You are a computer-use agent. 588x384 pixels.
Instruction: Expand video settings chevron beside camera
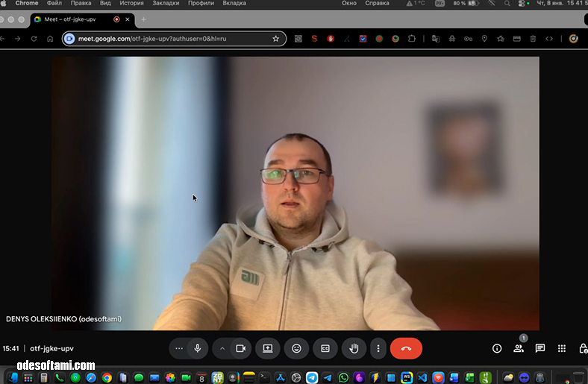coord(222,348)
